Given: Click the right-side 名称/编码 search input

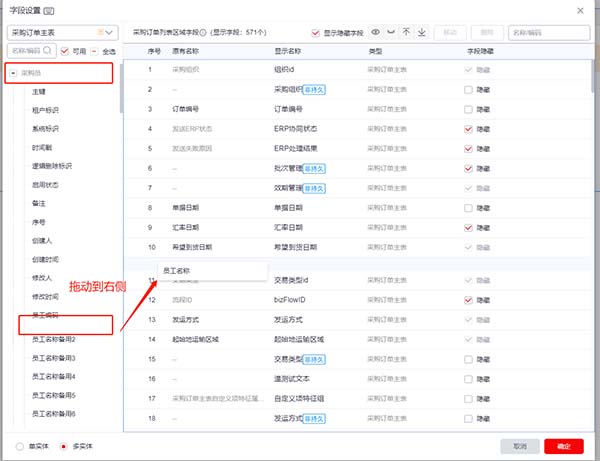Looking at the screenshot, I should pyautogui.click(x=548, y=33).
